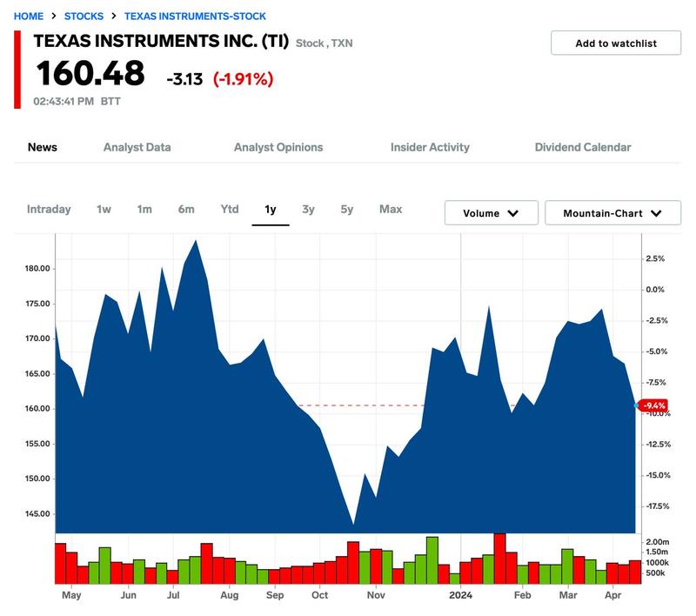Click the -17.5% right axis label
696x616 pixels.
click(658, 506)
